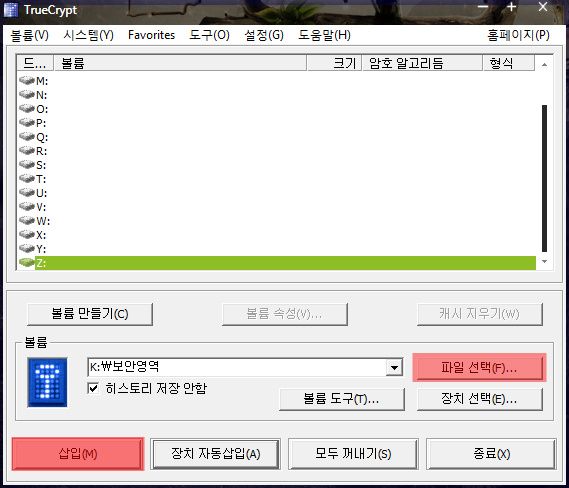Click the scrollbar down arrow in drive list

[x=544, y=261]
